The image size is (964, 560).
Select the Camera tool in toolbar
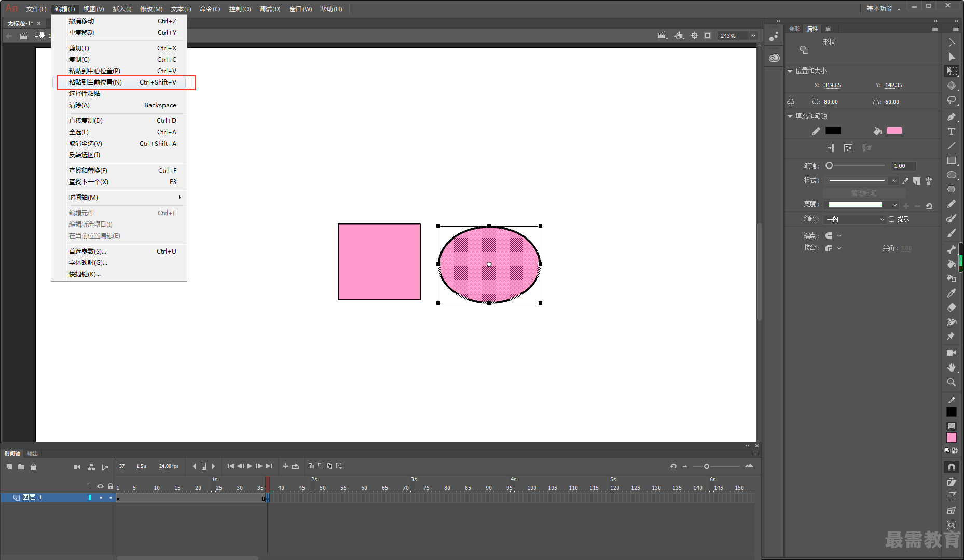pyautogui.click(x=952, y=353)
